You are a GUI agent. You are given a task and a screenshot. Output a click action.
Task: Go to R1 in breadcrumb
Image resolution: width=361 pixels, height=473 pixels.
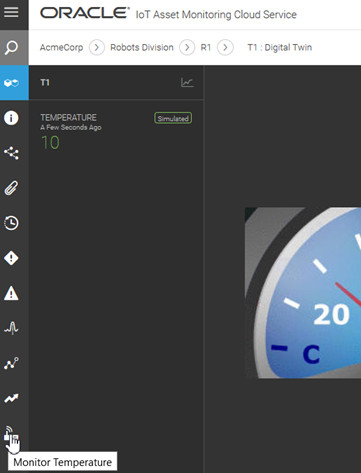point(206,47)
